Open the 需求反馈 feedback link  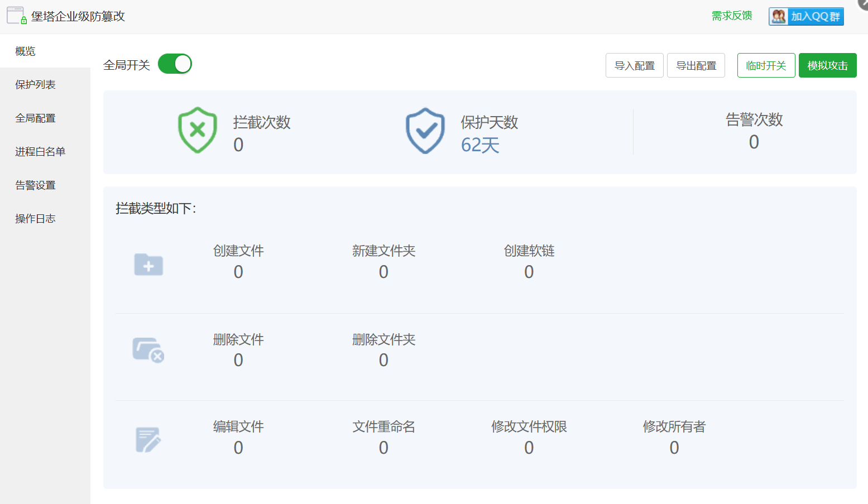pyautogui.click(x=731, y=16)
